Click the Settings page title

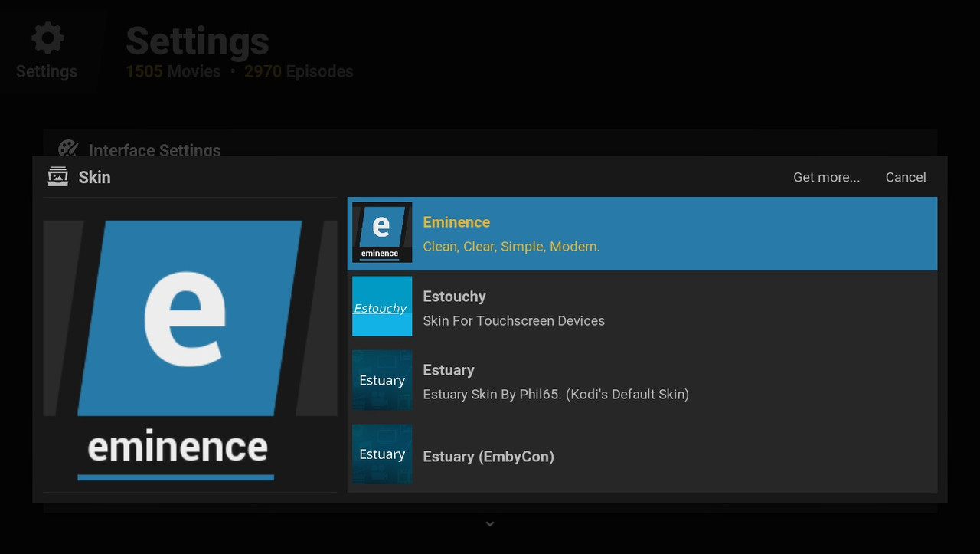point(198,41)
